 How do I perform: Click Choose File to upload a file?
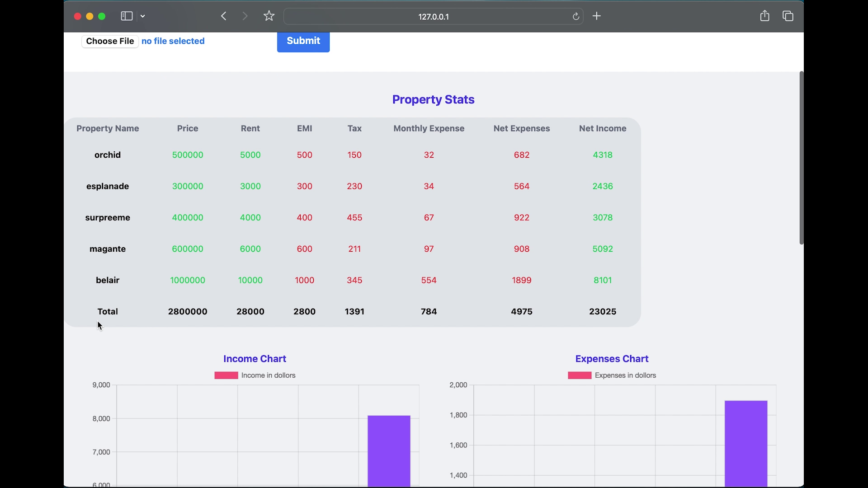(109, 41)
